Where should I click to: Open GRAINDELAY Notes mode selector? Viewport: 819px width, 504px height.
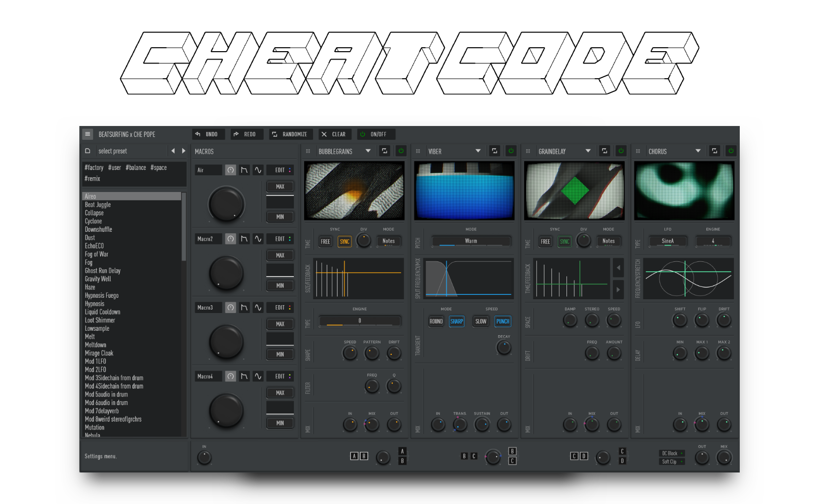[x=609, y=241]
